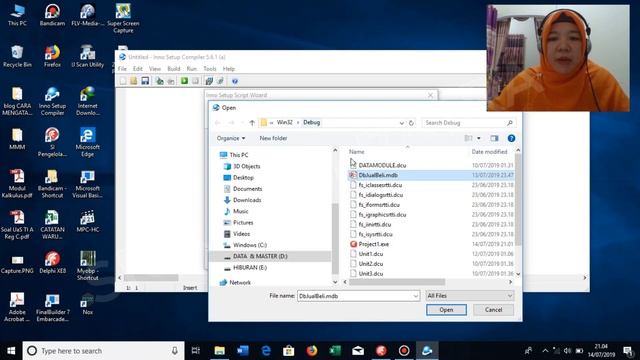
Task: Open Bandicam desktop icon
Action: (52, 16)
